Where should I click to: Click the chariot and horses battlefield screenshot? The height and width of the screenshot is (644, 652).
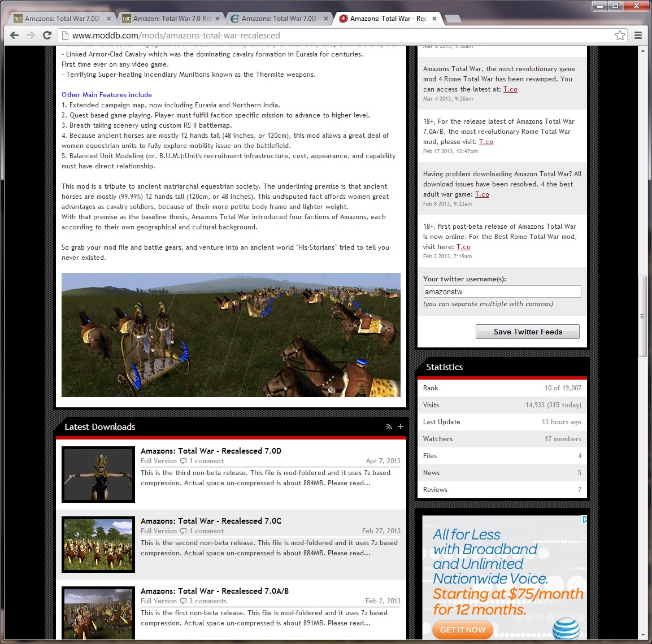click(231, 334)
